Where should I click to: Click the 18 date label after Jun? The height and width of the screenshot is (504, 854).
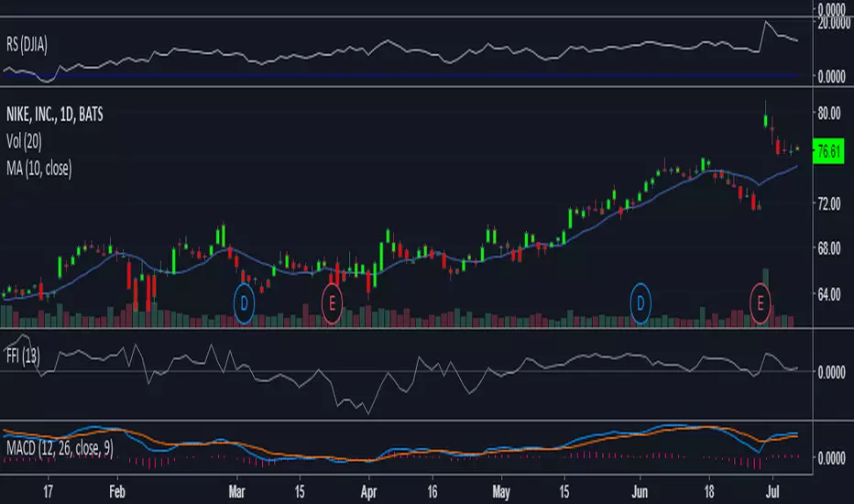(708, 492)
